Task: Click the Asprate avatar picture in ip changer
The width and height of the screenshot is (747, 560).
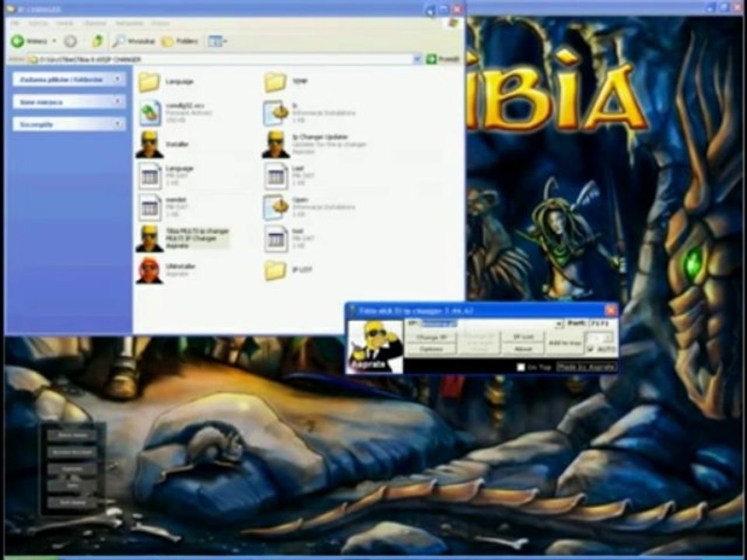Action: (x=375, y=346)
